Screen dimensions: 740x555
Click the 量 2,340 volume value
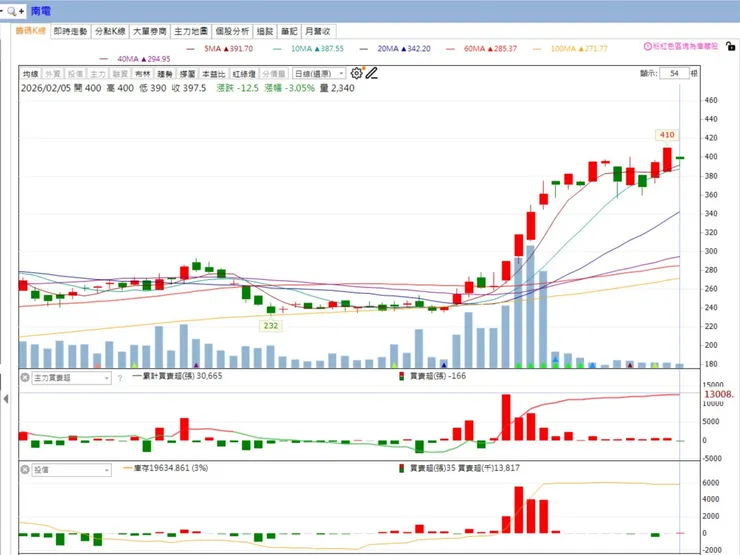pyautogui.click(x=337, y=88)
